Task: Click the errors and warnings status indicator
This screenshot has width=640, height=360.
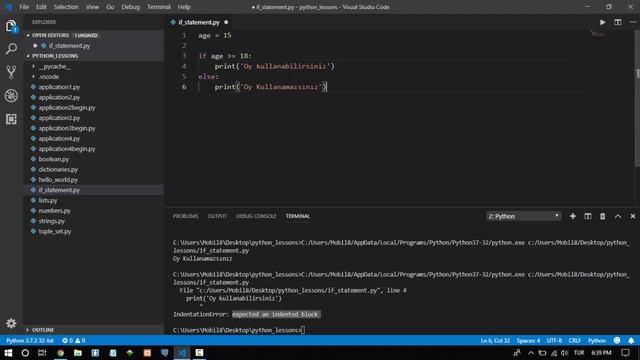Action: (74, 340)
